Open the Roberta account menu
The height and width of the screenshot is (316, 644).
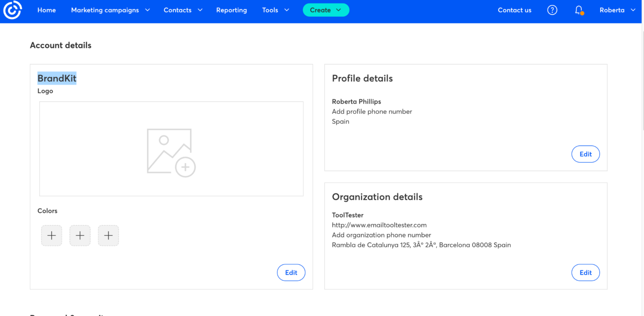coord(616,10)
